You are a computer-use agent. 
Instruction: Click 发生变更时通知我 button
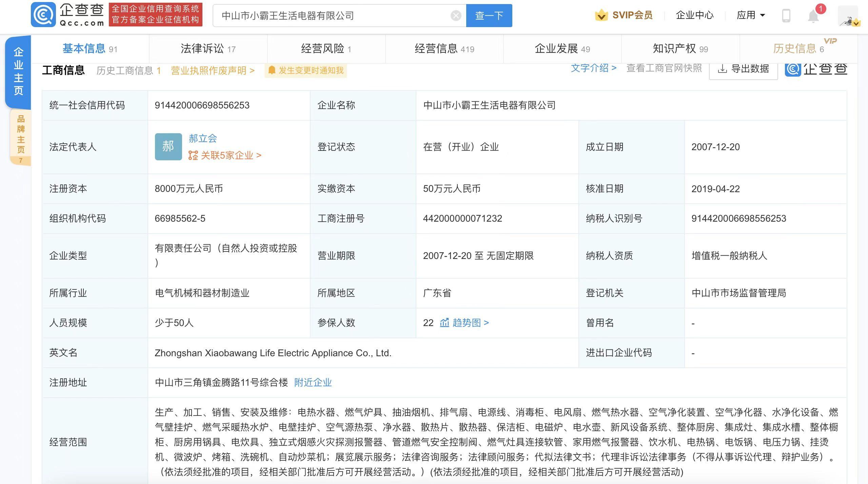pos(305,70)
